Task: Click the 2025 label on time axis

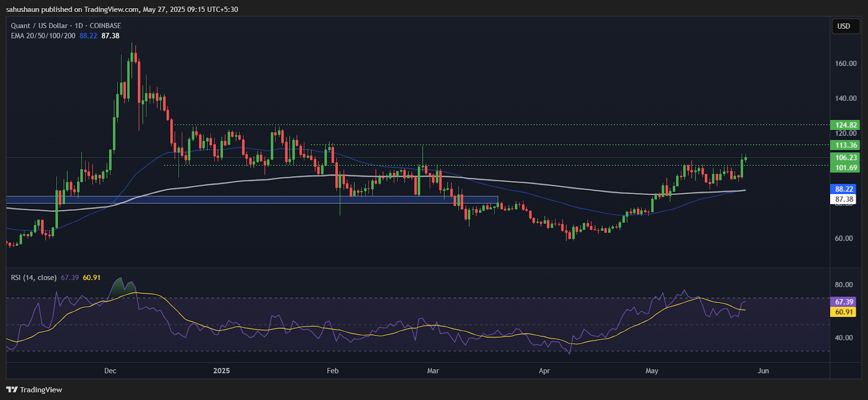Action: pos(221,371)
